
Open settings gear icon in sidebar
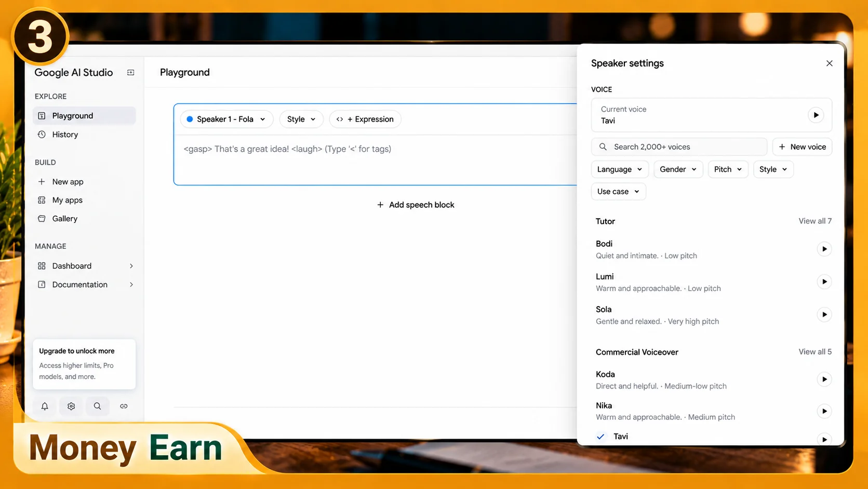point(71,406)
